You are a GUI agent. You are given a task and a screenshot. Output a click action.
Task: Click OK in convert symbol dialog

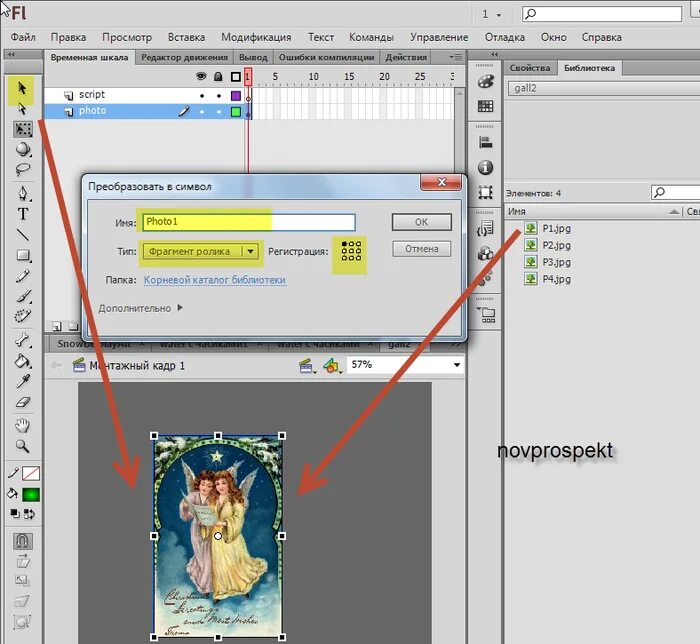click(421, 222)
